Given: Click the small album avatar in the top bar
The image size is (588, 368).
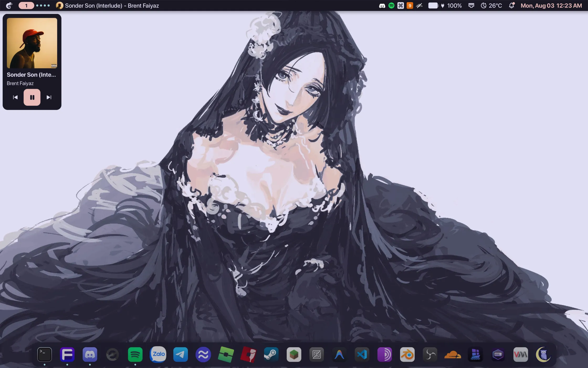Looking at the screenshot, I should (60, 6).
